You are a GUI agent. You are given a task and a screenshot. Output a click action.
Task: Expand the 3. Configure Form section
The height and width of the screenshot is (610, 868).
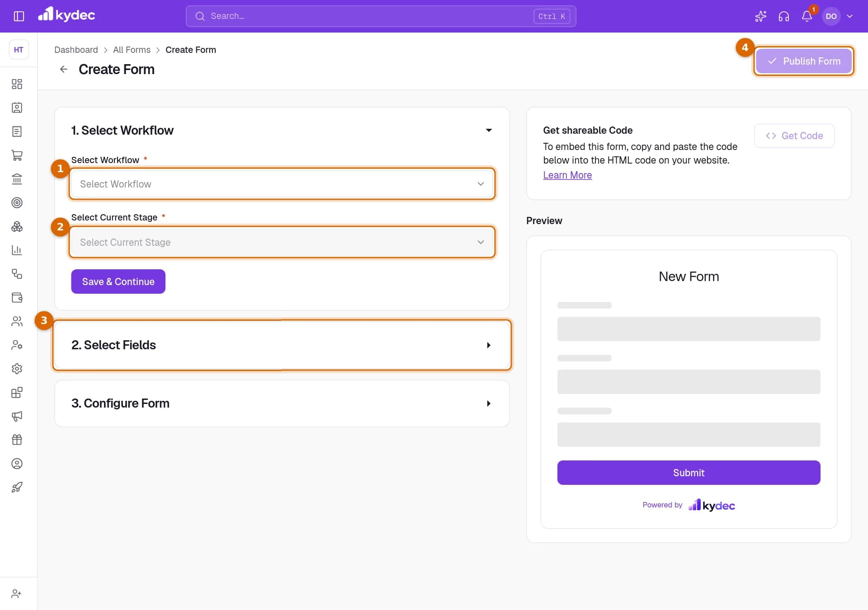[282, 404]
